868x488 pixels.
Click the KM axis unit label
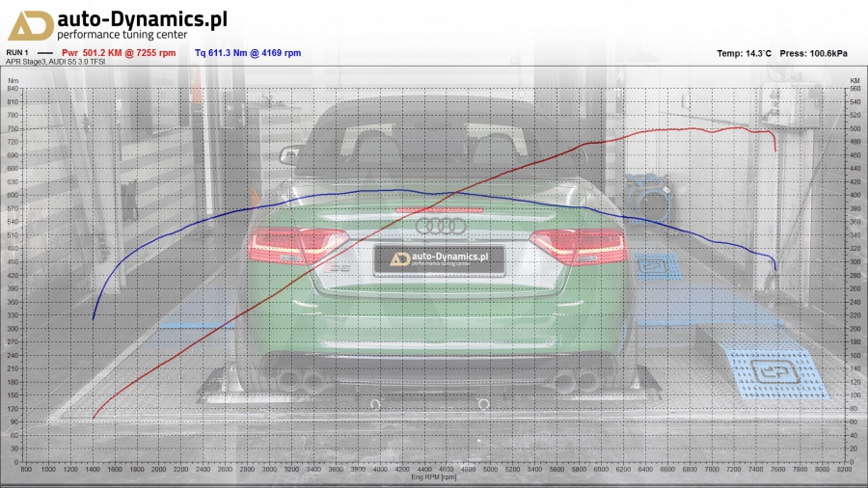coord(854,81)
